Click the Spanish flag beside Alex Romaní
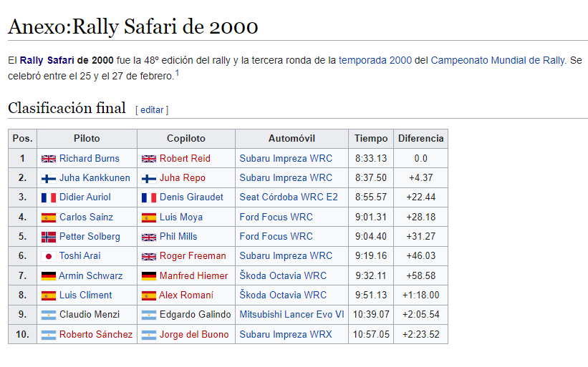The width and height of the screenshot is (588, 367). tap(149, 295)
